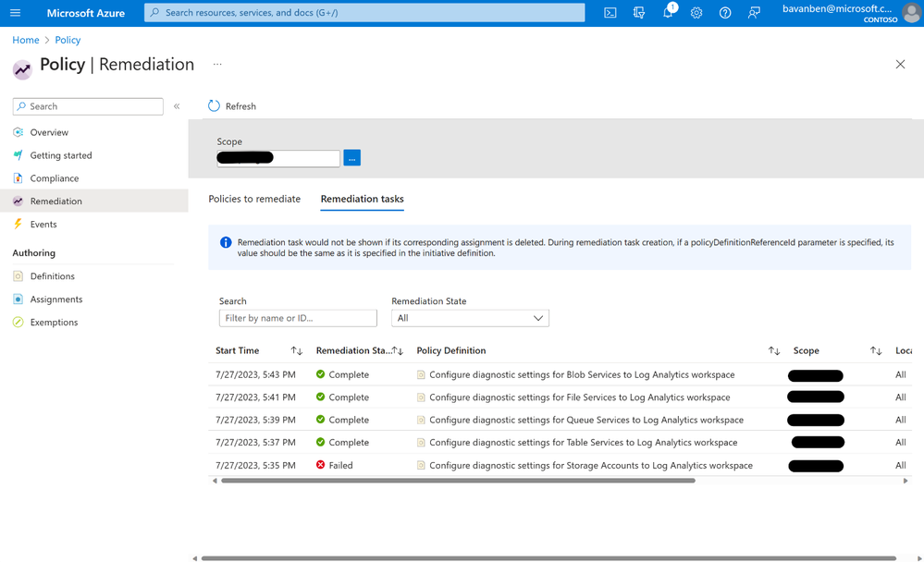Collapse the left navigation sidebar
The height and width of the screenshot is (562, 924).
click(x=177, y=106)
